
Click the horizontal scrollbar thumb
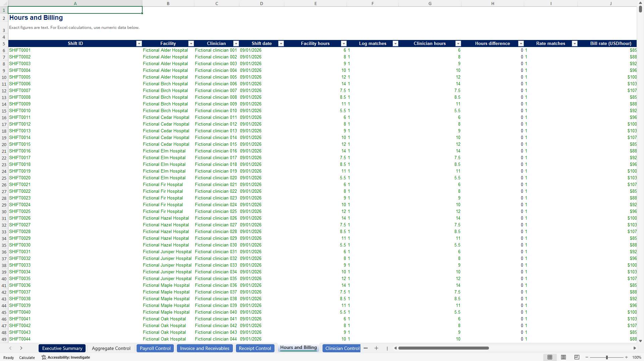click(x=443, y=348)
